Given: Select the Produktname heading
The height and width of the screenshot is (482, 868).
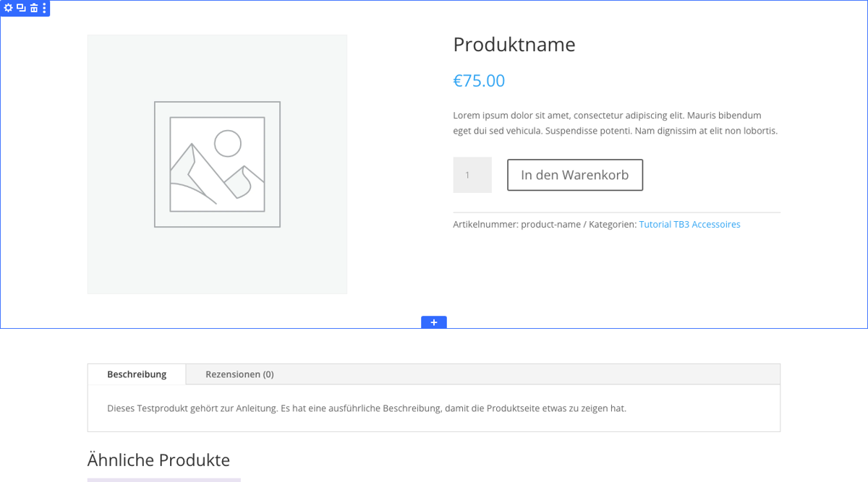Looking at the screenshot, I should pyautogui.click(x=514, y=45).
